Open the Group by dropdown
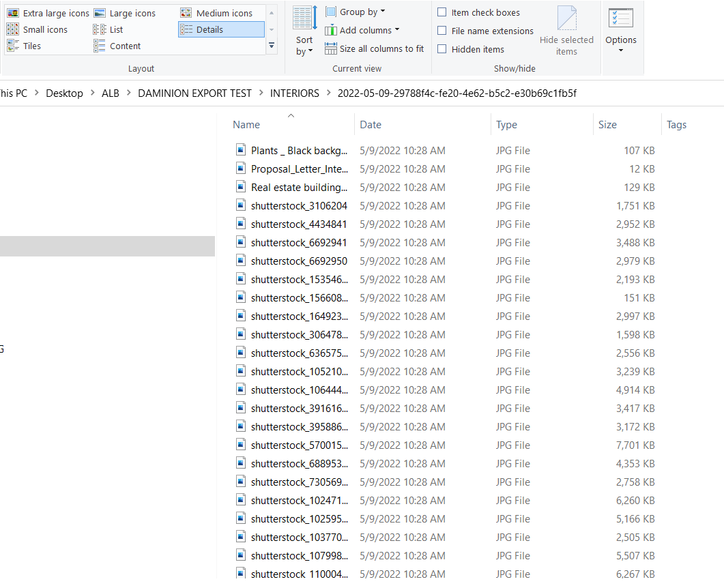This screenshot has height=588, width=724. (x=357, y=12)
